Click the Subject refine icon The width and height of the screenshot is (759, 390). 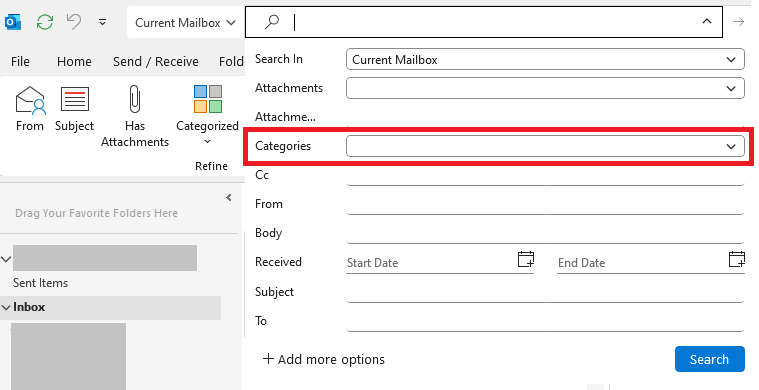coord(75,99)
